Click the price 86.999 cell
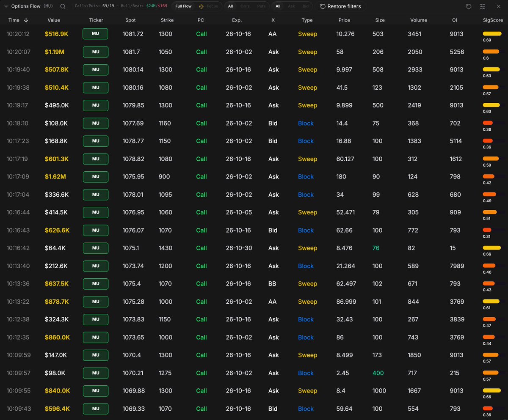The image size is (508, 420). click(346, 302)
